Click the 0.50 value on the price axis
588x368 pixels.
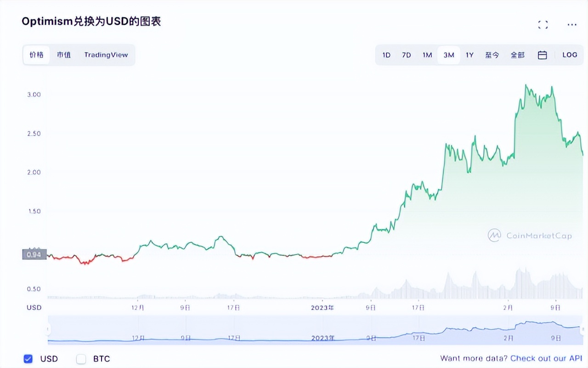[34, 289]
